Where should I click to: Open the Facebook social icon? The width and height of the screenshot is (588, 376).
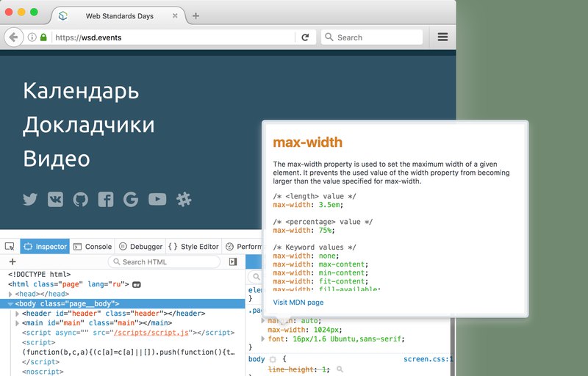pyautogui.click(x=106, y=199)
